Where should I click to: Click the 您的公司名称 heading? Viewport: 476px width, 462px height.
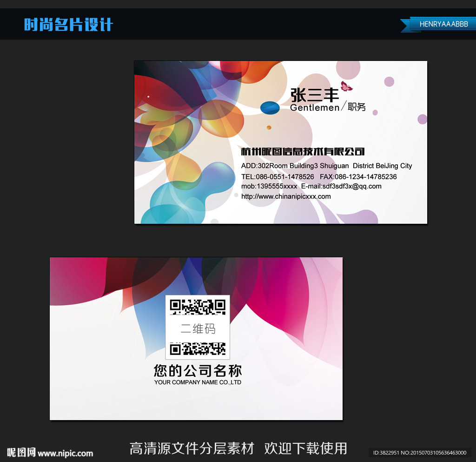click(198, 370)
